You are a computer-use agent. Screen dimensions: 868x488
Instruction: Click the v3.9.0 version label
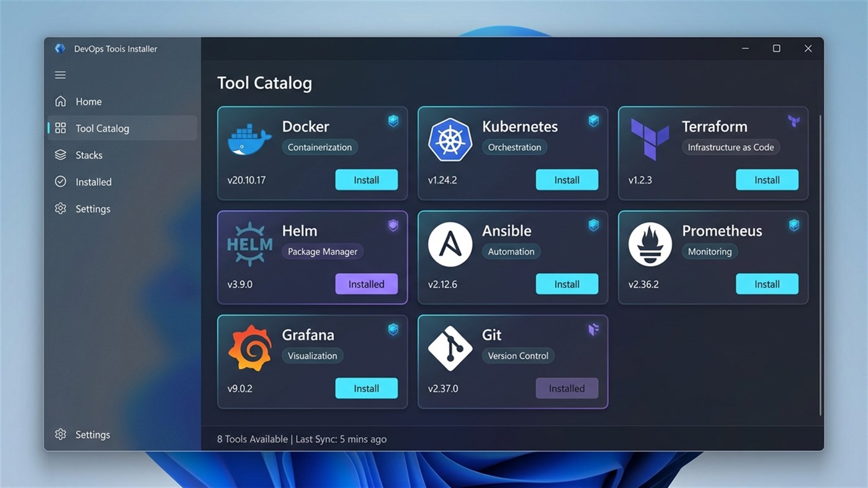239,284
